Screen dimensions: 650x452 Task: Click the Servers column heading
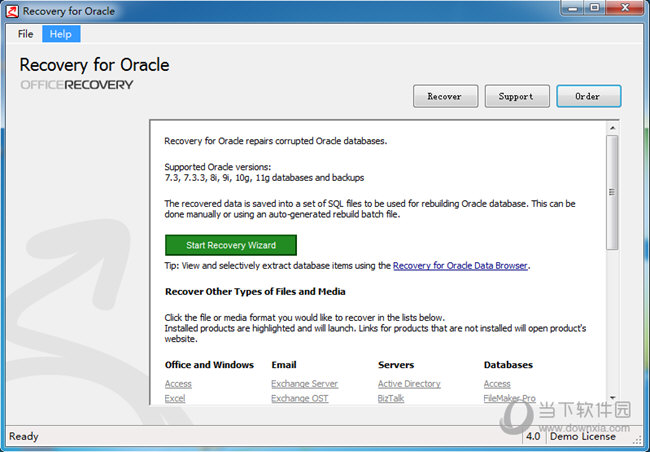coord(396,365)
